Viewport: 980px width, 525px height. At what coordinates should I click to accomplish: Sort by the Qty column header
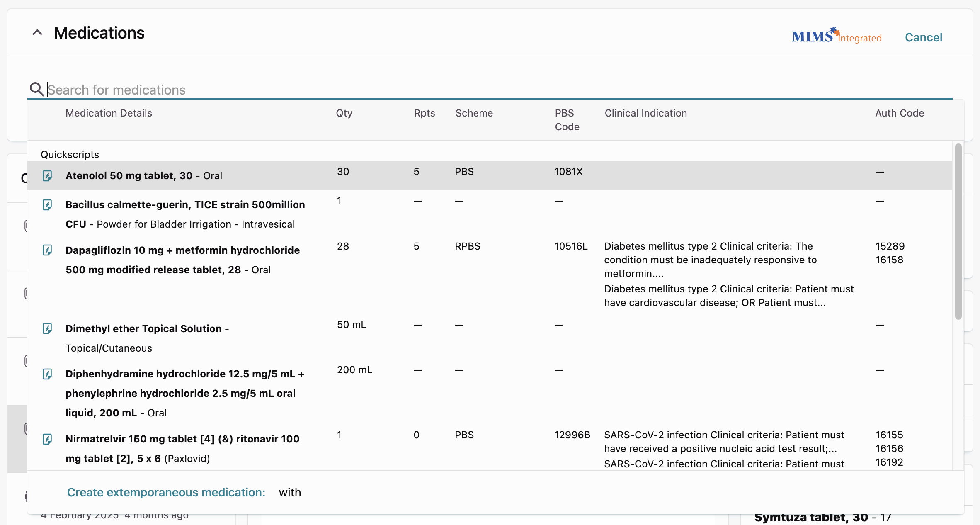coord(344,113)
